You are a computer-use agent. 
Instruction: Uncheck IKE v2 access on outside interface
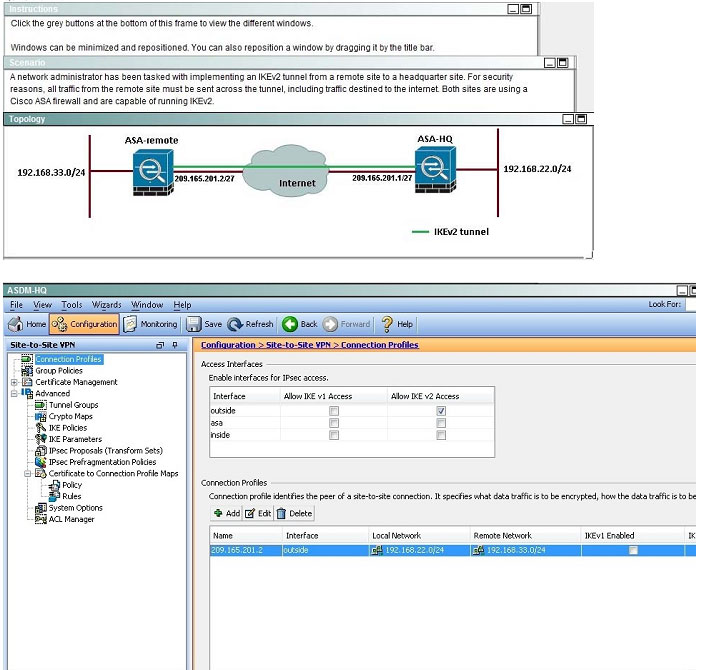[x=441, y=411]
